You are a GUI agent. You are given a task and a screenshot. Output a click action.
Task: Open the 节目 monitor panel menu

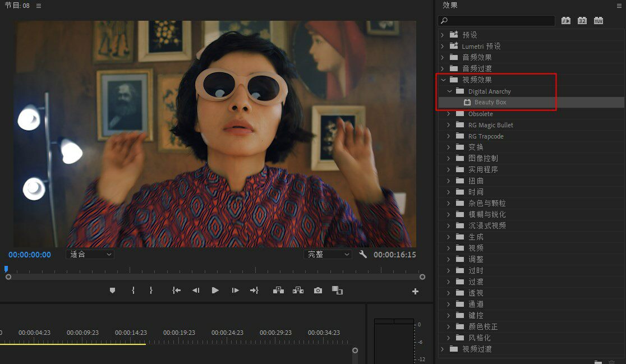38,6
